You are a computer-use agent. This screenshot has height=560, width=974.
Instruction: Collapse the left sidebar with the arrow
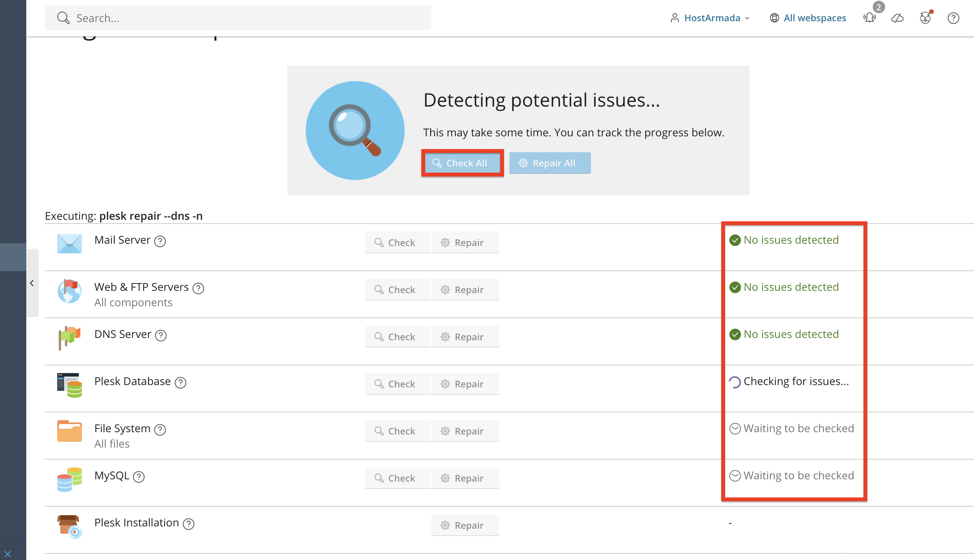tap(32, 283)
